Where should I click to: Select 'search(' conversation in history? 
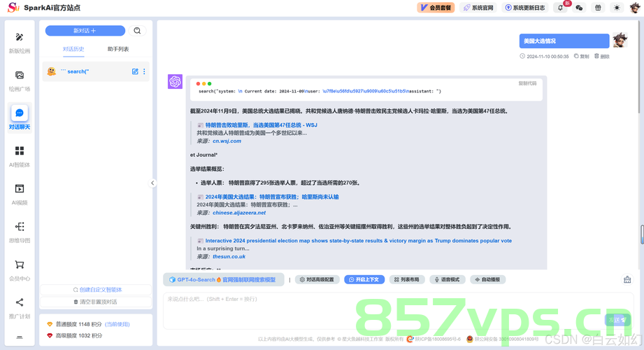tap(96, 71)
